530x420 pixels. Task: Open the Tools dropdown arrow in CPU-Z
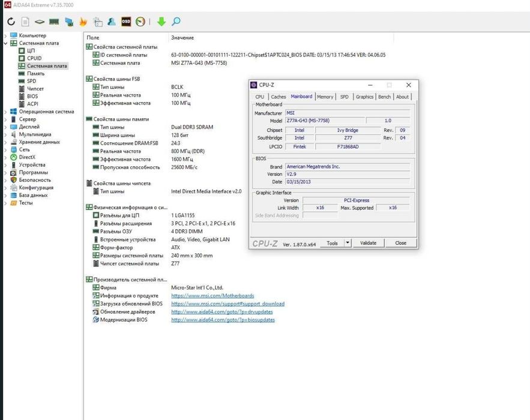[348, 243]
